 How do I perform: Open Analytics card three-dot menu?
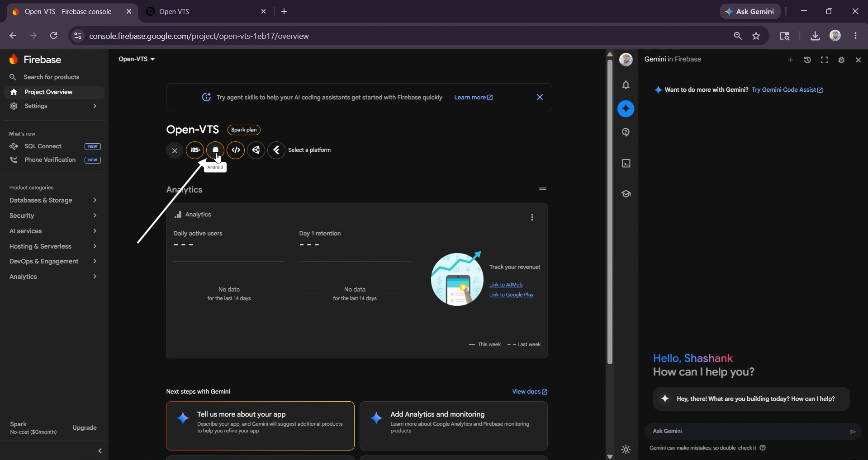pos(532,217)
